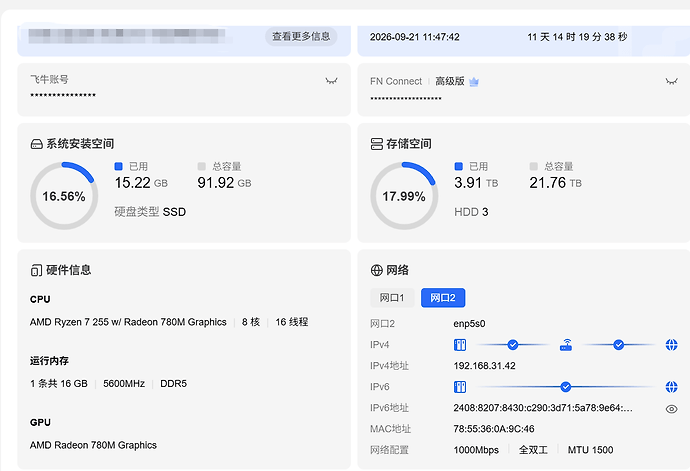Reveal the hidden FN Connect ID
Image resolution: width=690 pixels, height=471 pixels.
671,81
